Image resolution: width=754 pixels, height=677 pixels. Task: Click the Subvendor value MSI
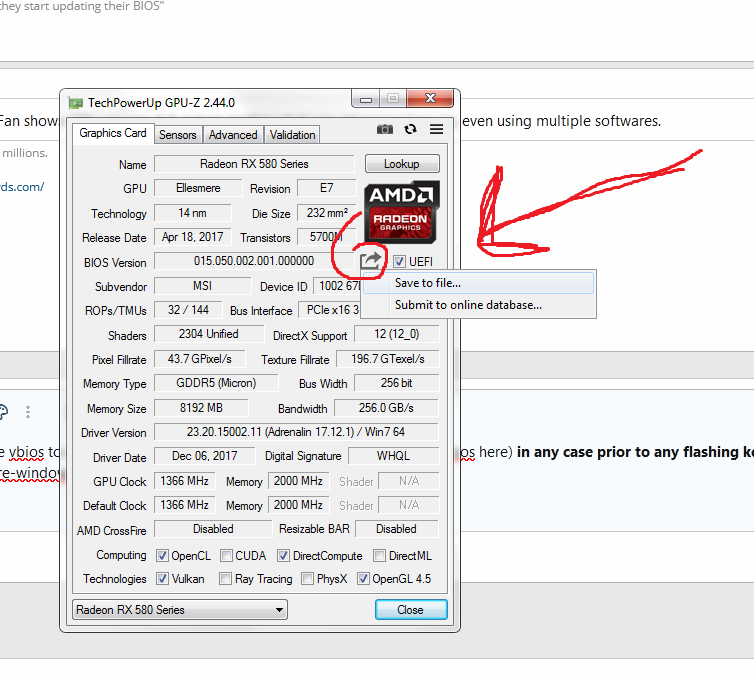[202, 286]
